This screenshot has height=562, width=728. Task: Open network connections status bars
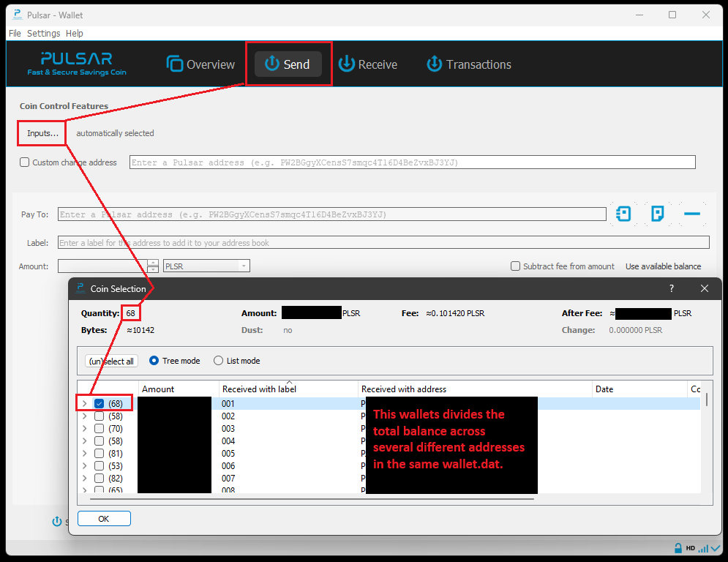[x=702, y=547]
